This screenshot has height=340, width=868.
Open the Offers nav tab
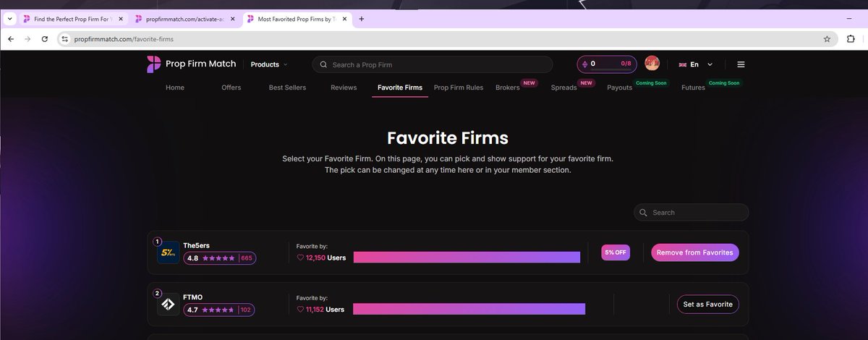(x=231, y=88)
